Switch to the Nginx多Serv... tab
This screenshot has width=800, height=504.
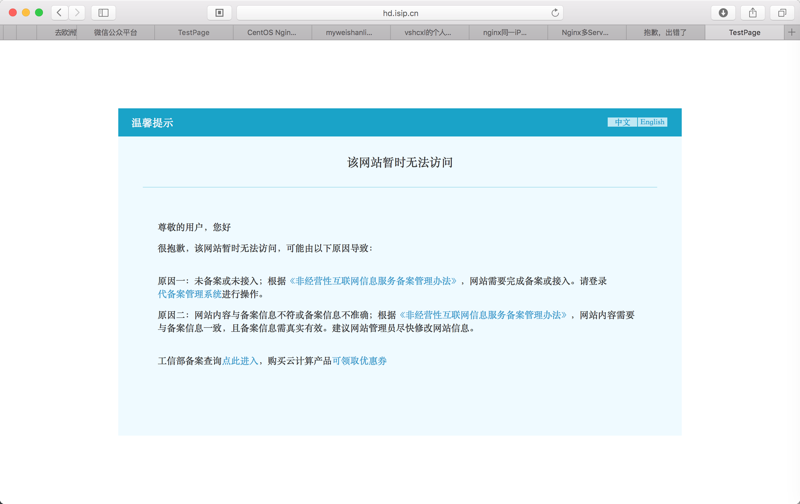click(x=586, y=32)
